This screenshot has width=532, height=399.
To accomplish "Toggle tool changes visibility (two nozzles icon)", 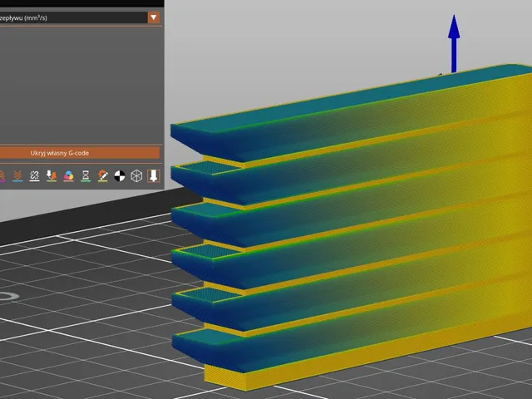I will coord(52,175).
